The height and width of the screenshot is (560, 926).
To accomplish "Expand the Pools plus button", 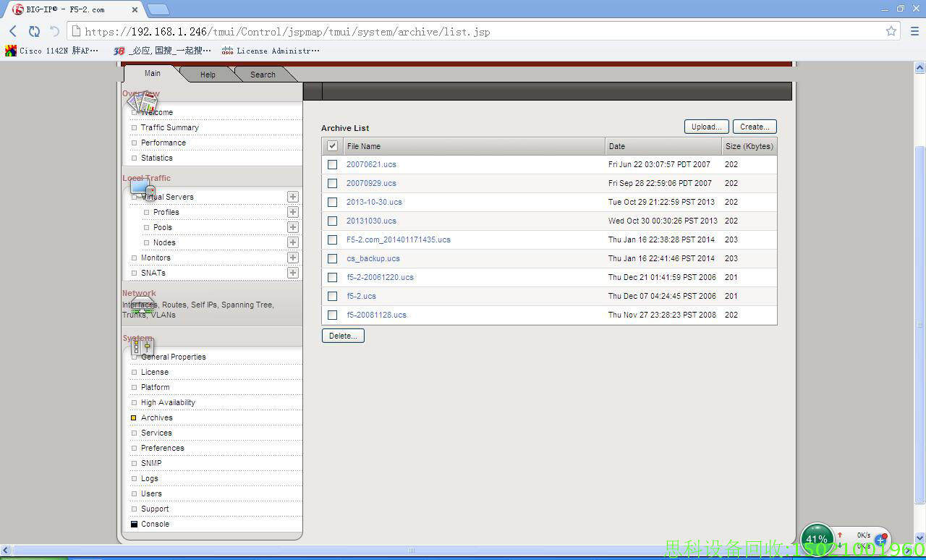I will point(293,227).
